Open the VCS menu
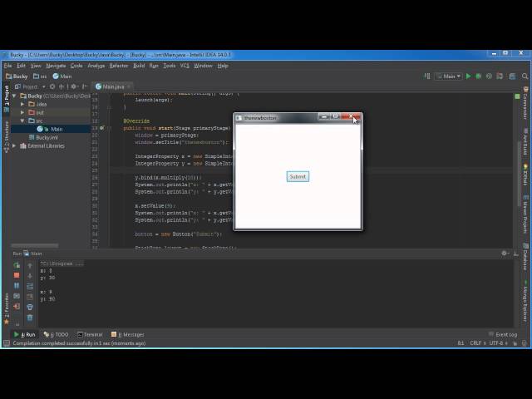532x399 pixels. [185, 66]
